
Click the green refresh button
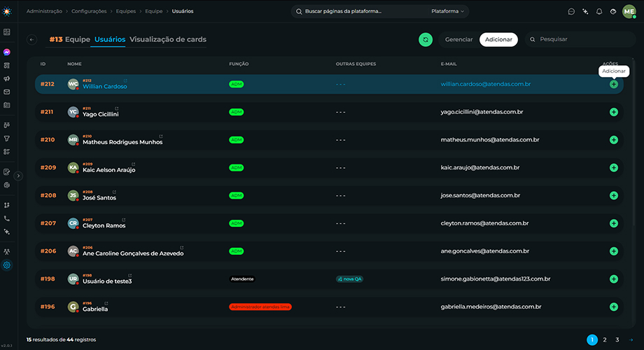click(426, 39)
